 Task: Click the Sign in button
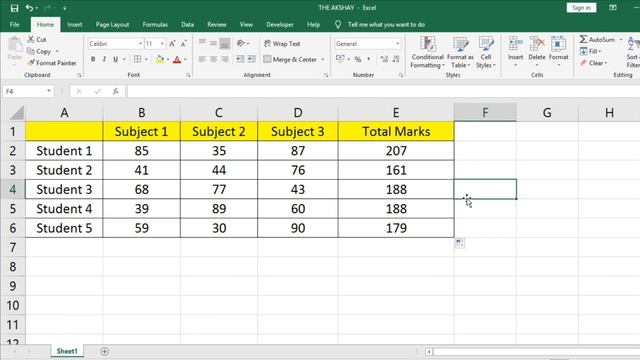(581, 8)
